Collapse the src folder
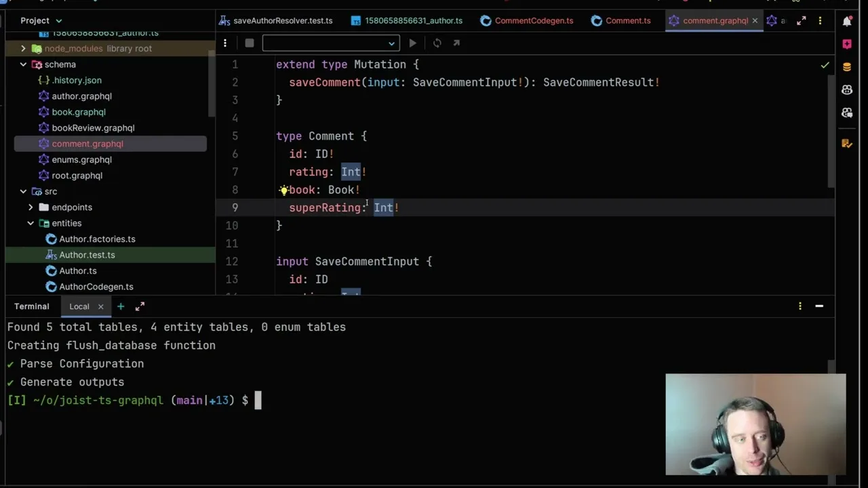The image size is (868, 488). tap(23, 191)
